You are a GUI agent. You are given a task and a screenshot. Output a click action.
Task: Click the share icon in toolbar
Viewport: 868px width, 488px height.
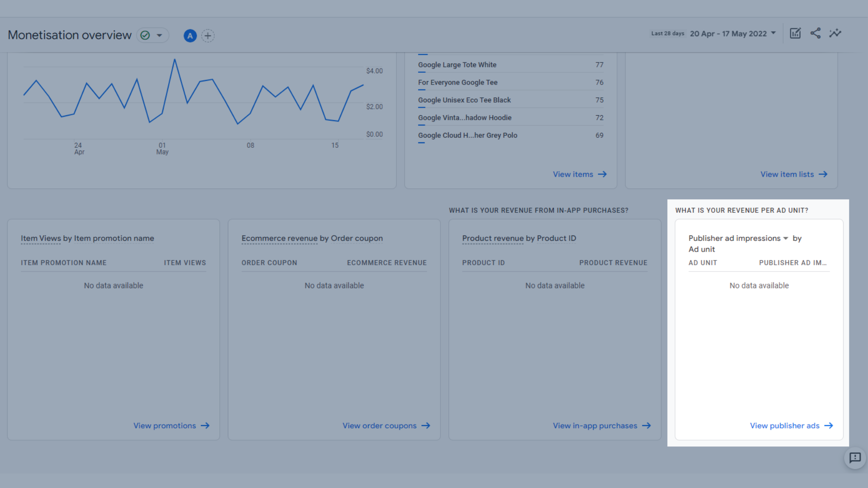coord(816,33)
